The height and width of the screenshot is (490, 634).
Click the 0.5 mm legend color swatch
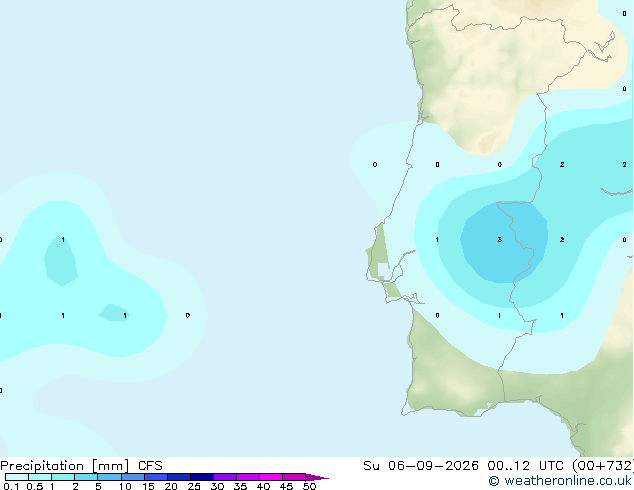coord(40,477)
